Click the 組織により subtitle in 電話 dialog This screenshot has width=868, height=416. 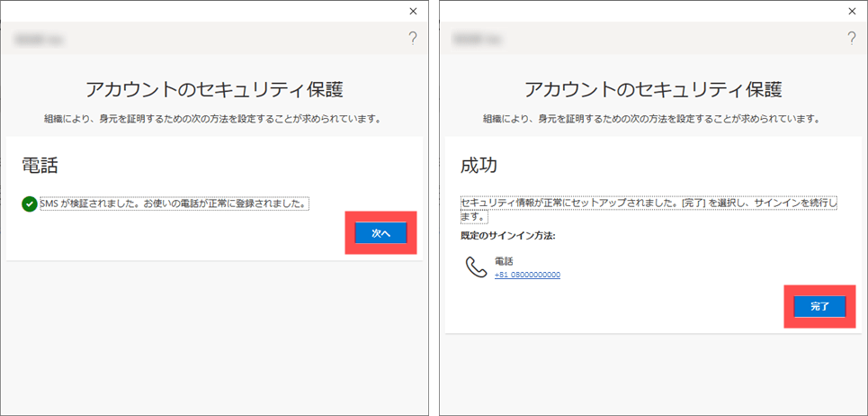[x=214, y=119]
